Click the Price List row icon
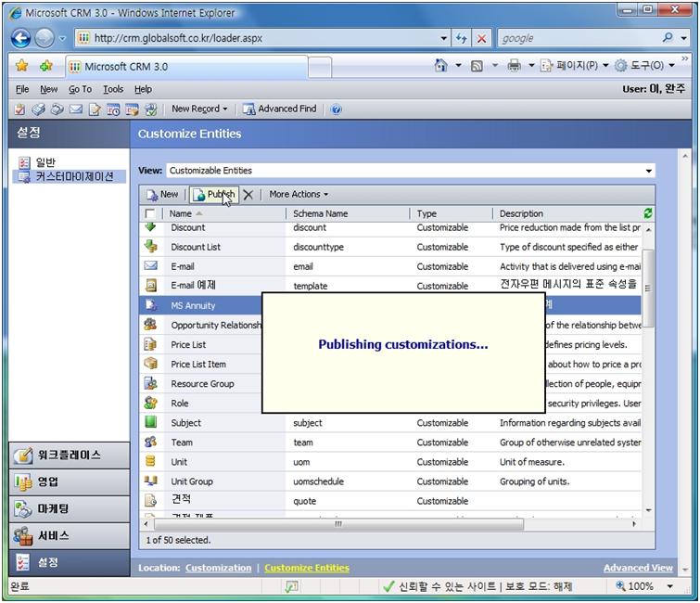The image size is (700, 603). tap(150, 344)
